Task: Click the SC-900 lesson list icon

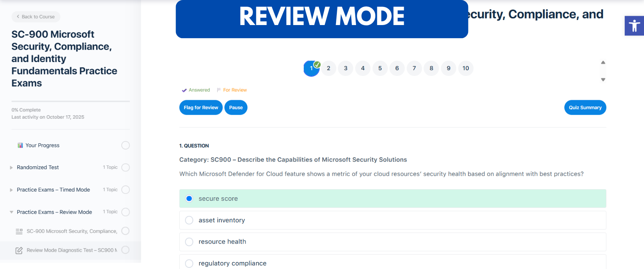Action: click(x=19, y=231)
